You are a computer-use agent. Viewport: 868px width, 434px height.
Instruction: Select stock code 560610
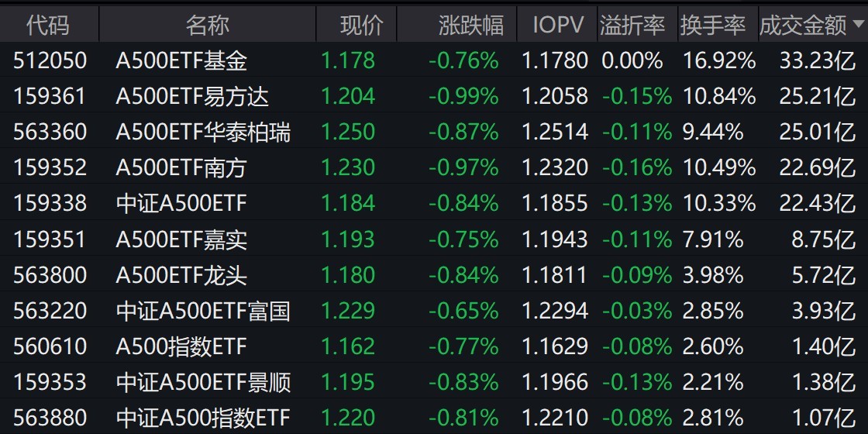(50, 346)
